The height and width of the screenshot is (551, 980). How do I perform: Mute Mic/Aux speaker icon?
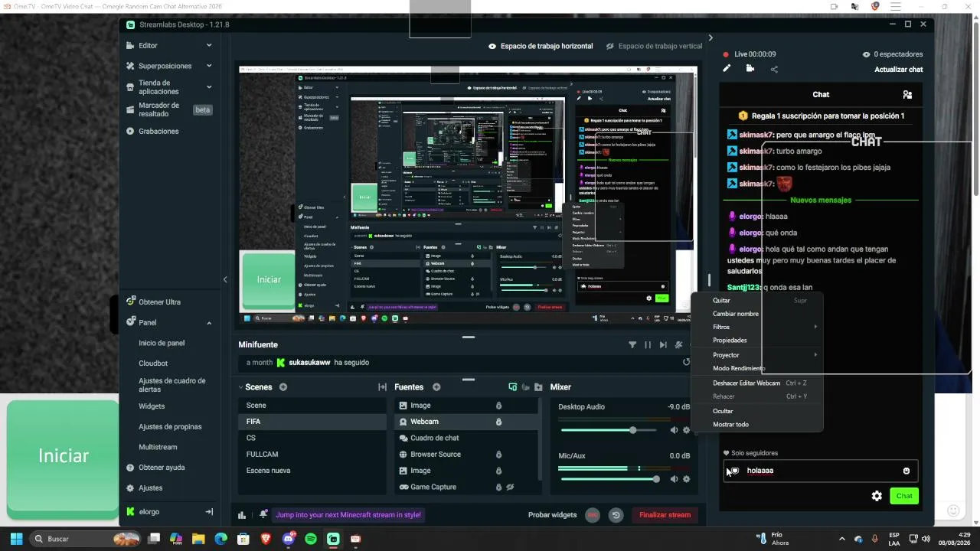674,479
